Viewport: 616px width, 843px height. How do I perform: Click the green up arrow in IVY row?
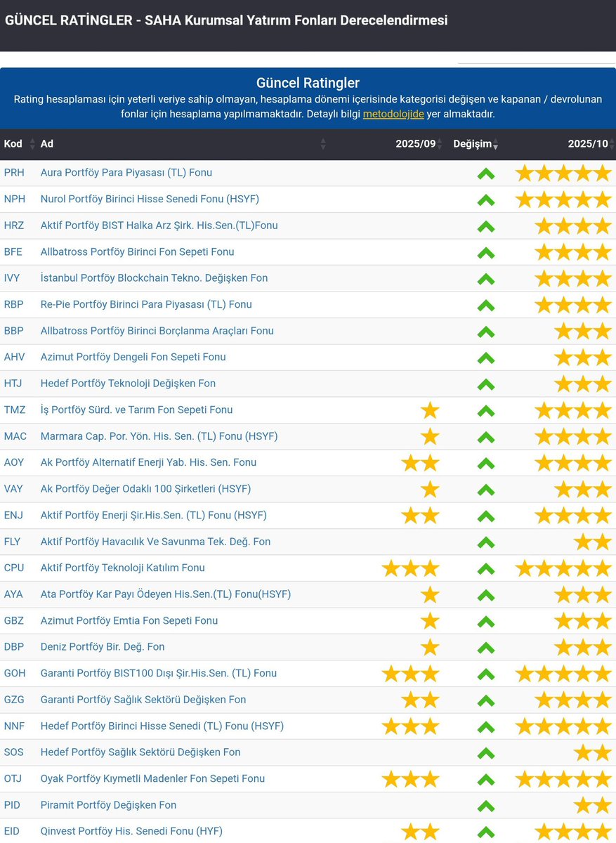[x=486, y=279]
